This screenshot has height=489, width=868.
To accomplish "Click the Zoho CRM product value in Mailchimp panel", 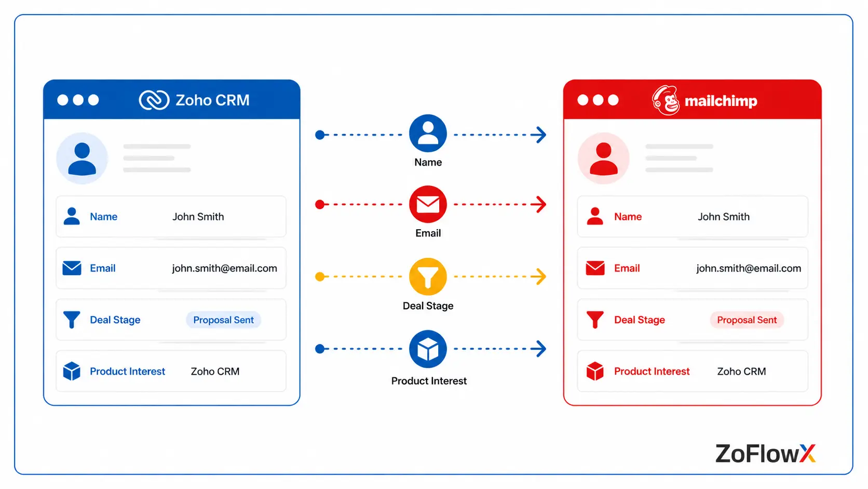I will (741, 371).
